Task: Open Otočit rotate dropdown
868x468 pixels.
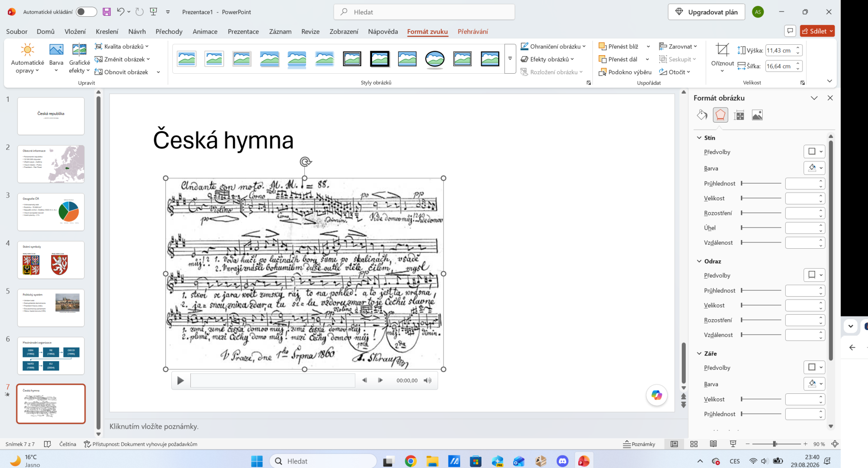Action: click(x=675, y=72)
